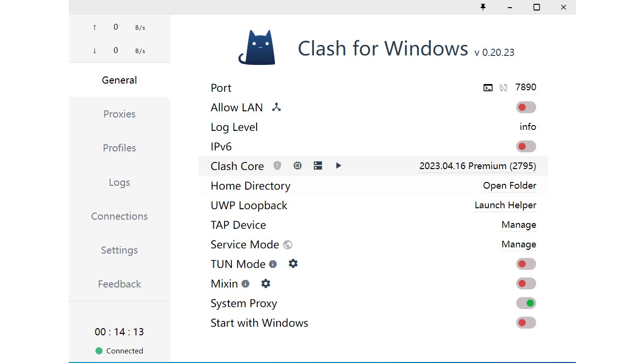Enable the Allow LAN toggle
This screenshot has height=363, width=644.
(526, 107)
